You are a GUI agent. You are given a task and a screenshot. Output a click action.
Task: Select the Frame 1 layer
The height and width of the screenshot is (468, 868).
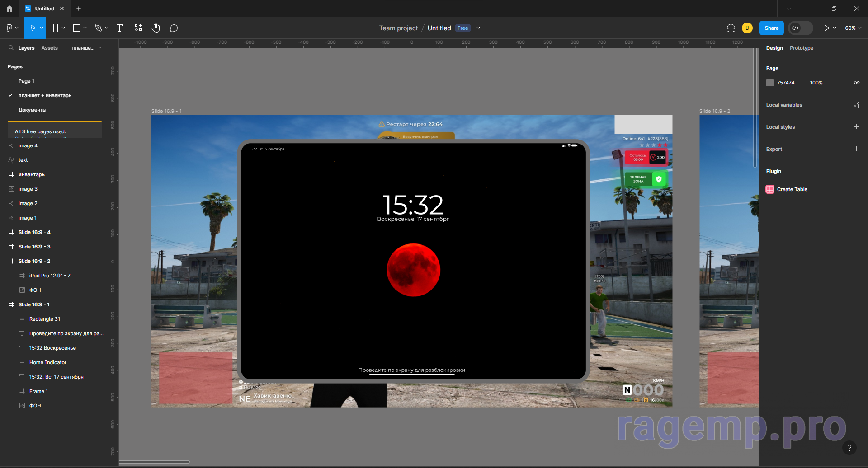click(x=54, y=391)
